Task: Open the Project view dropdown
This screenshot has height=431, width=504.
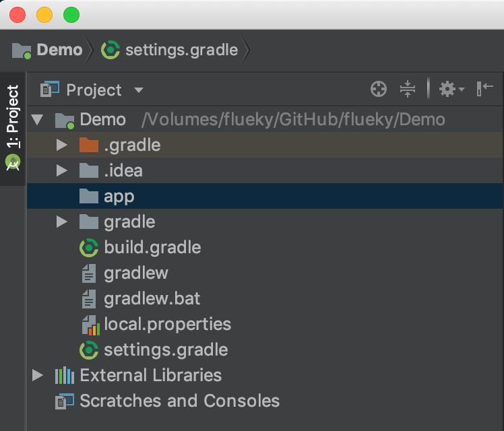Action: (x=139, y=90)
